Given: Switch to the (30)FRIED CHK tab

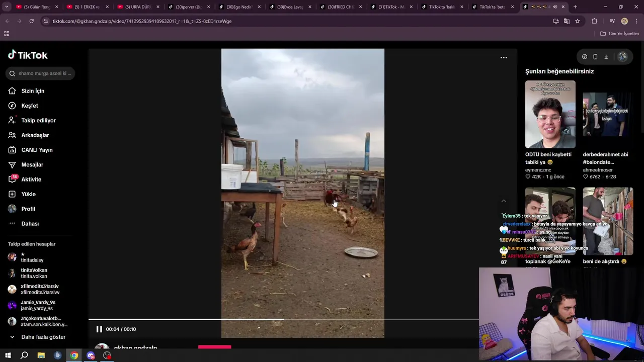Looking at the screenshot, I should (341, 7).
